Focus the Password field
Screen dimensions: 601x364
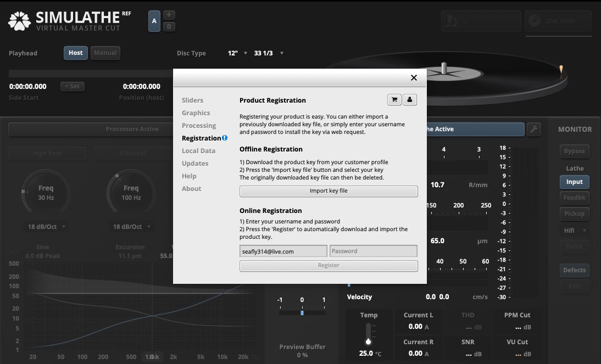[x=374, y=251]
